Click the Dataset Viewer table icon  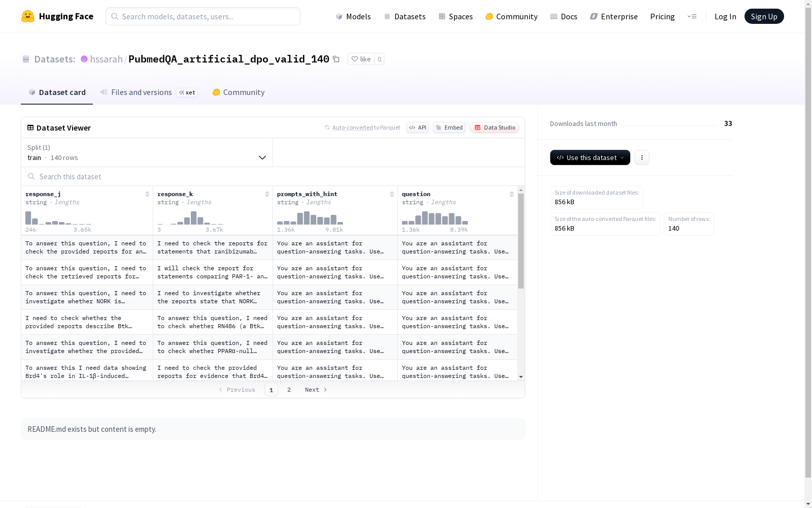(x=30, y=128)
